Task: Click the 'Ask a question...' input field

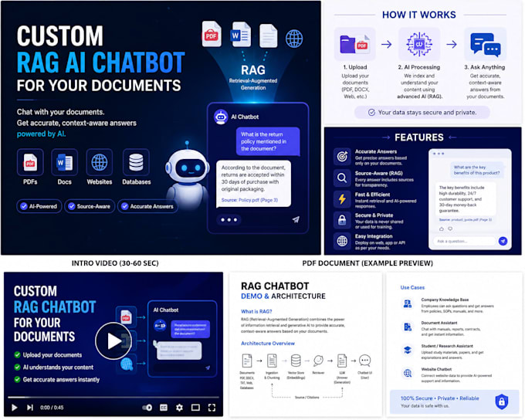Action: coord(464,241)
